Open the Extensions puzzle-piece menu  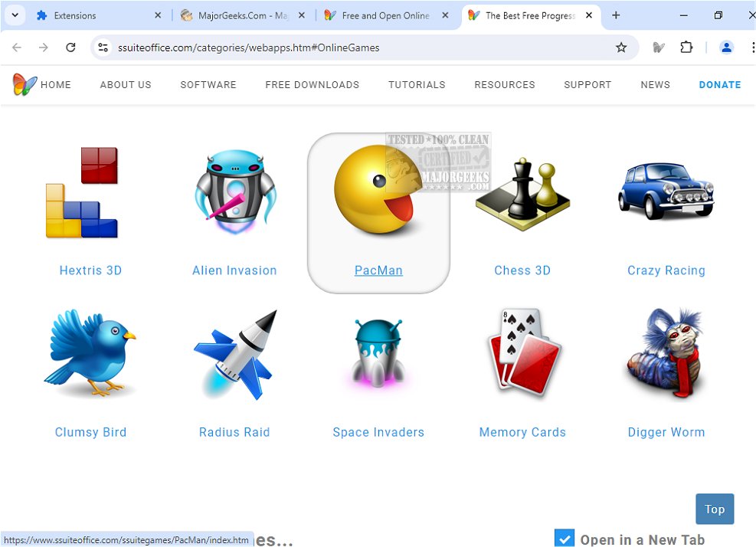coord(686,47)
